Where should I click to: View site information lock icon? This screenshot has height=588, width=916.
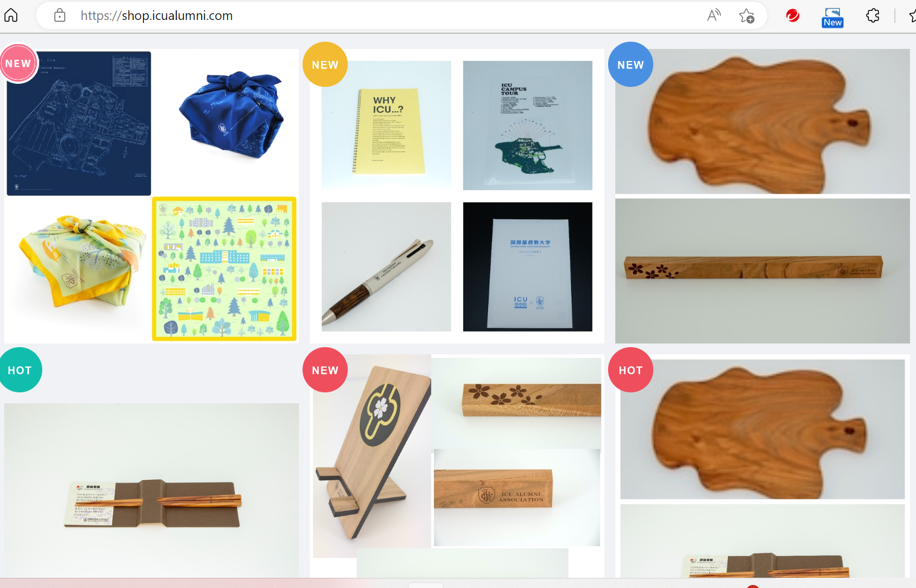click(x=60, y=16)
